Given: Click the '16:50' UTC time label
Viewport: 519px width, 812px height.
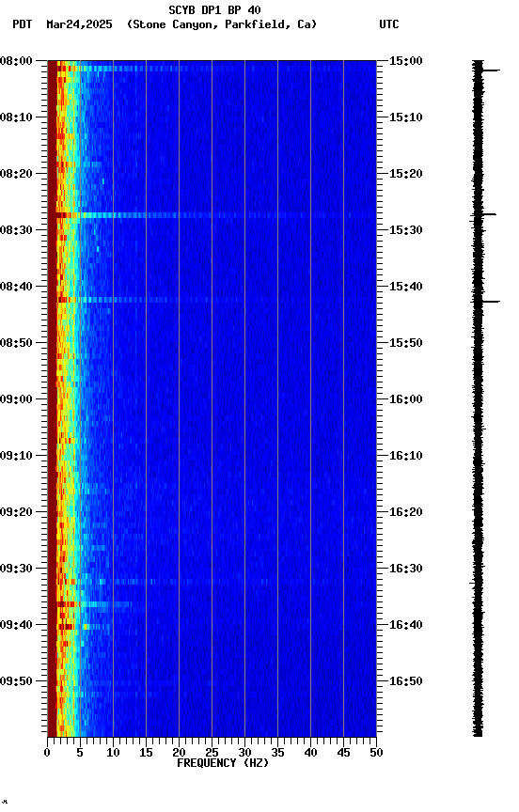Looking at the screenshot, I should click(x=406, y=681).
